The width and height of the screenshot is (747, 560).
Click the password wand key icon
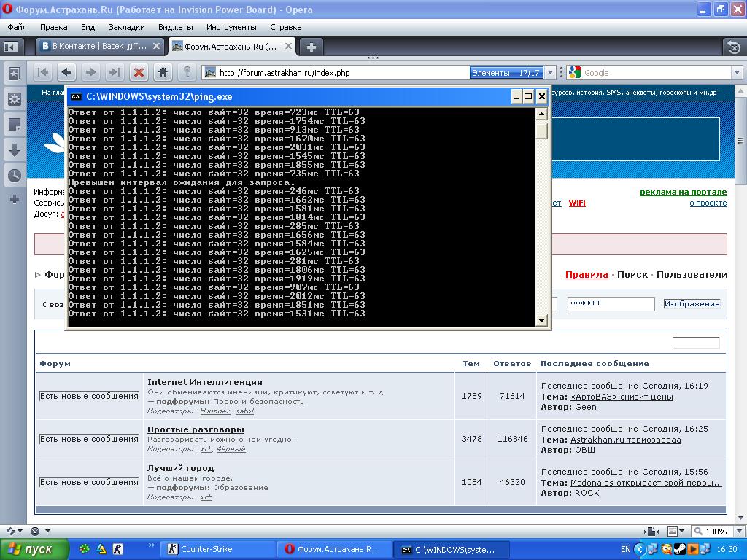tap(187, 72)
